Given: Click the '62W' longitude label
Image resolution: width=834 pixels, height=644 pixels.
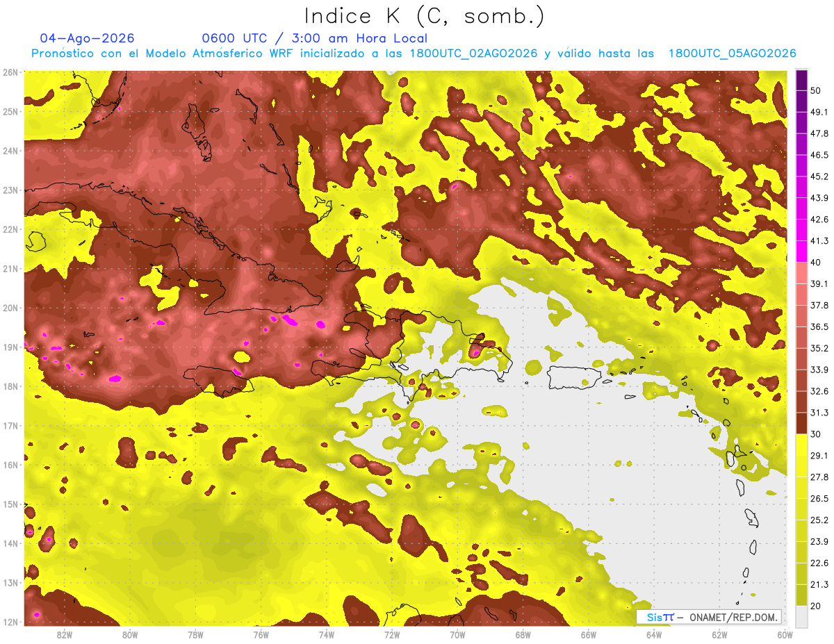Looking at the screenshot, I should click(719, 635).
